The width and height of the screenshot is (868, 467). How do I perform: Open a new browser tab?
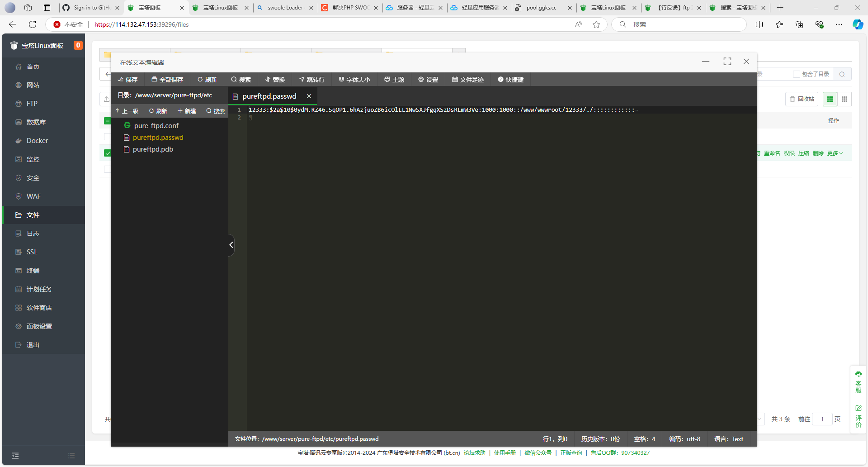click(780, 8)
